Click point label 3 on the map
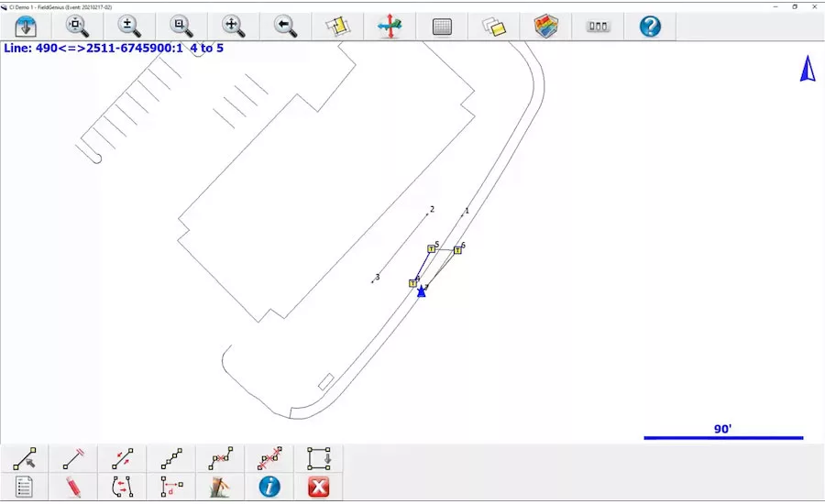 [x=378, y=278]
